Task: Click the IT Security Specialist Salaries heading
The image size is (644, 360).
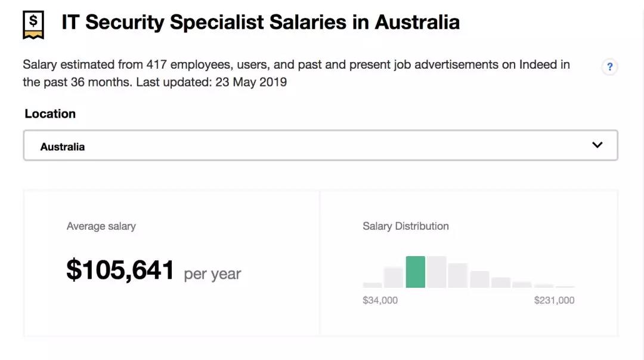Action: [x=261, y=23]
